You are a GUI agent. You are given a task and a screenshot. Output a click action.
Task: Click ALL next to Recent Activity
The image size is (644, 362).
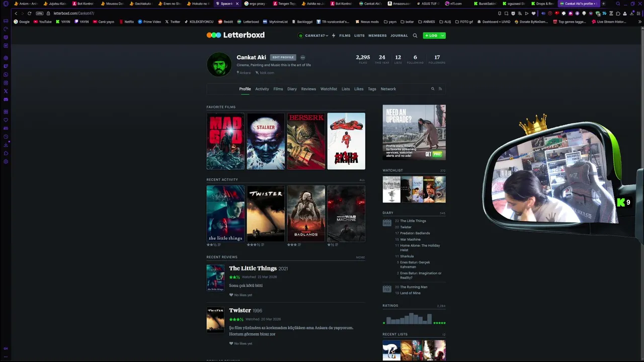pyautogui.click(x=362, y=180)
